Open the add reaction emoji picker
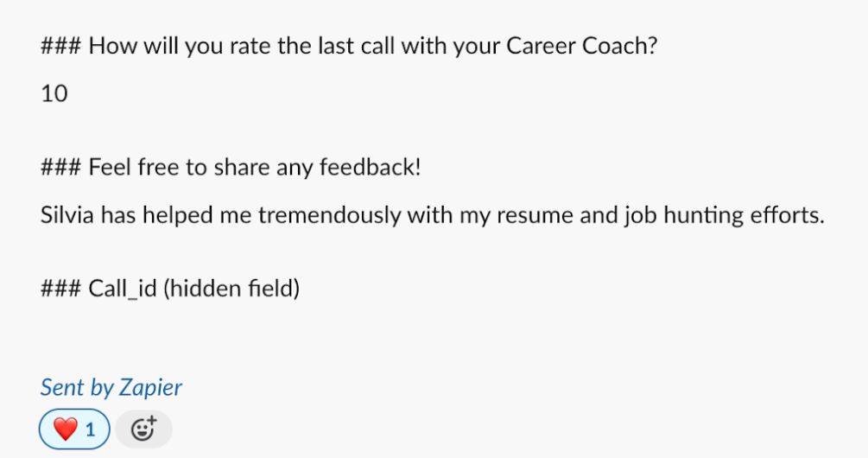This screenshot has height=458, width=868. pos(143,429)
